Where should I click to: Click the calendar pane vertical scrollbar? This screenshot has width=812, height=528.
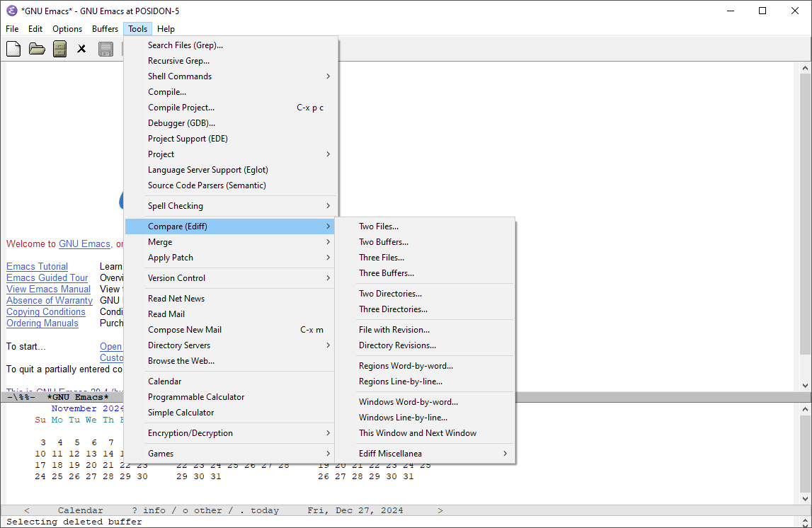(805, 454)
